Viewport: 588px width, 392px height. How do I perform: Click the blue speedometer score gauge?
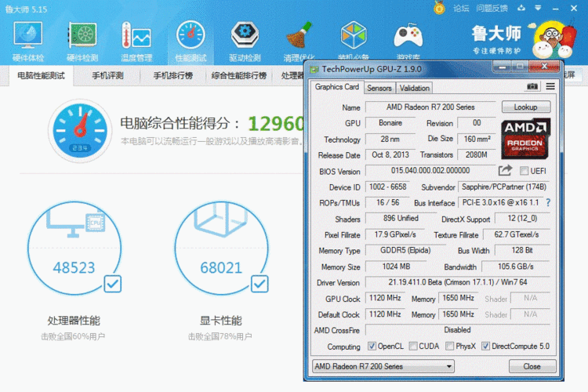click(80, 130)
